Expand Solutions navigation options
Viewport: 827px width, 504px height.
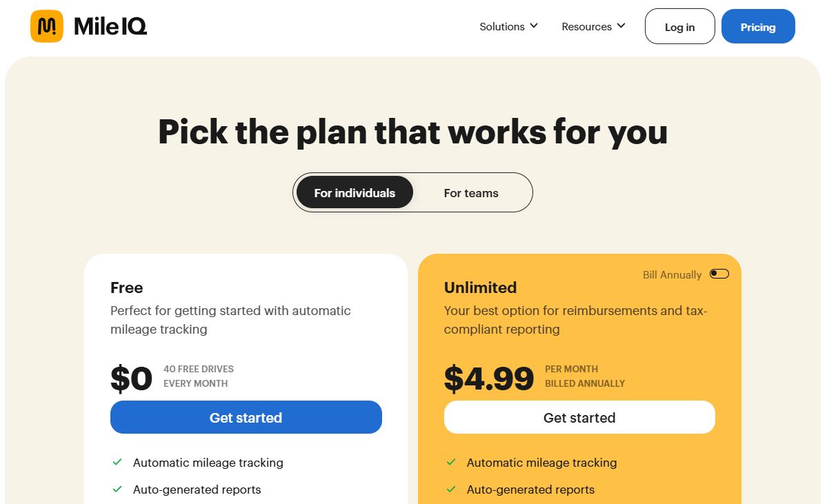tap(502, 26)
